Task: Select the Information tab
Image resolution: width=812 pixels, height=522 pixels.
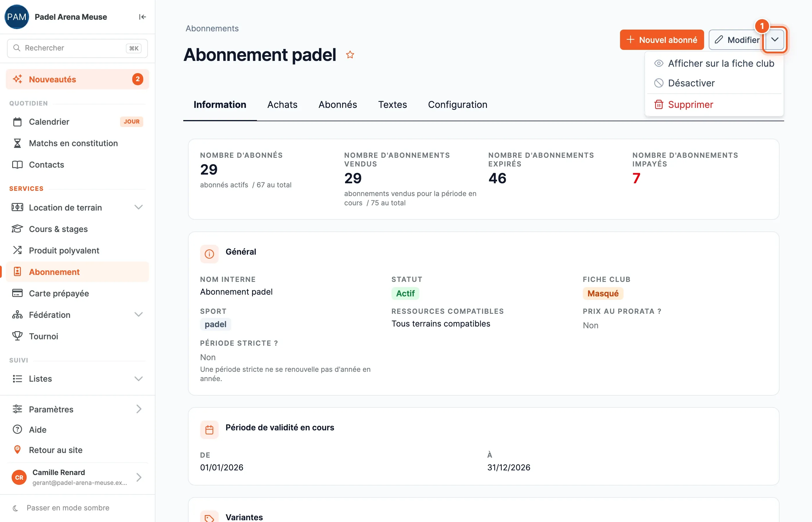Action: [220, 104]
